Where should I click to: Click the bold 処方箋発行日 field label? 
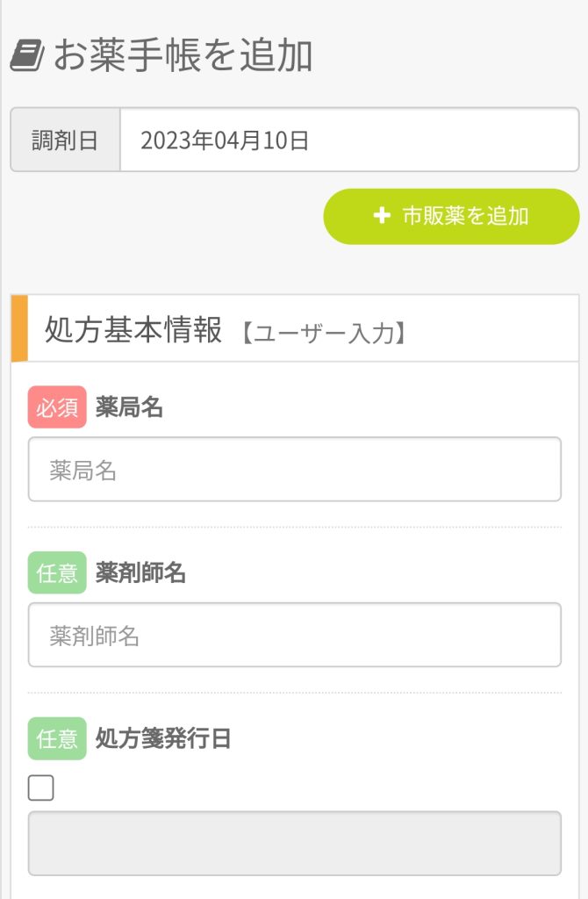pyautogui.click(x=163, y=738)
